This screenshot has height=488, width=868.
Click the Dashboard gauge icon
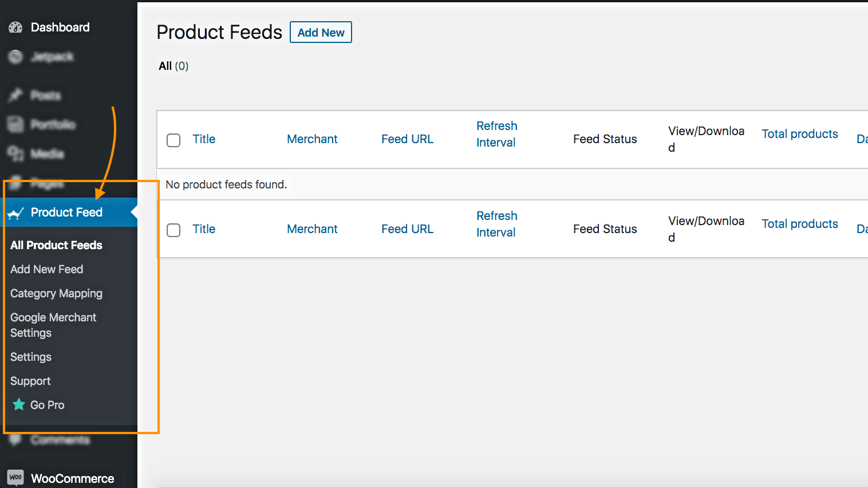[15, 27]
